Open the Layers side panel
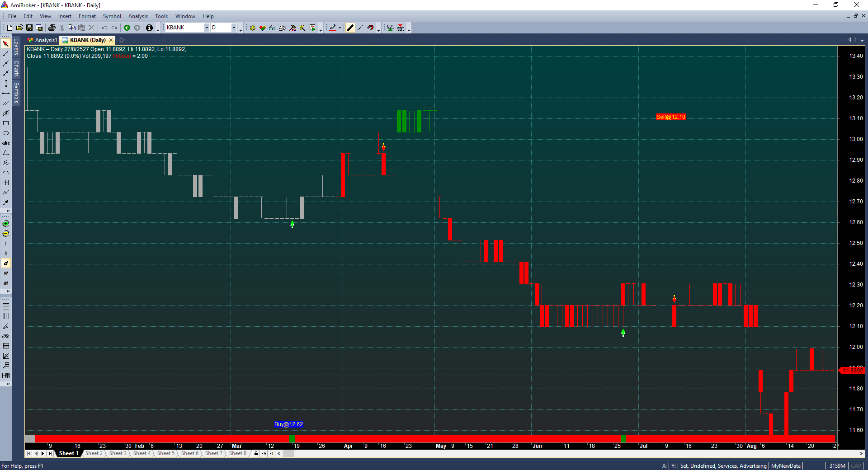This screenshot has height=470, width=868. [x=16, y=47]
